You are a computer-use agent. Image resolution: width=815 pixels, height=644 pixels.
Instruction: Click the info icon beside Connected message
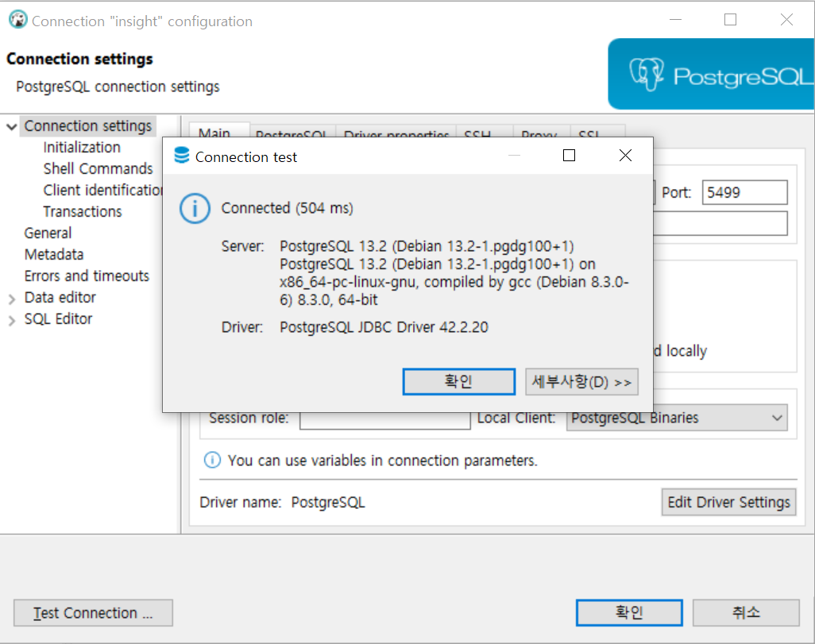(195, 208)
